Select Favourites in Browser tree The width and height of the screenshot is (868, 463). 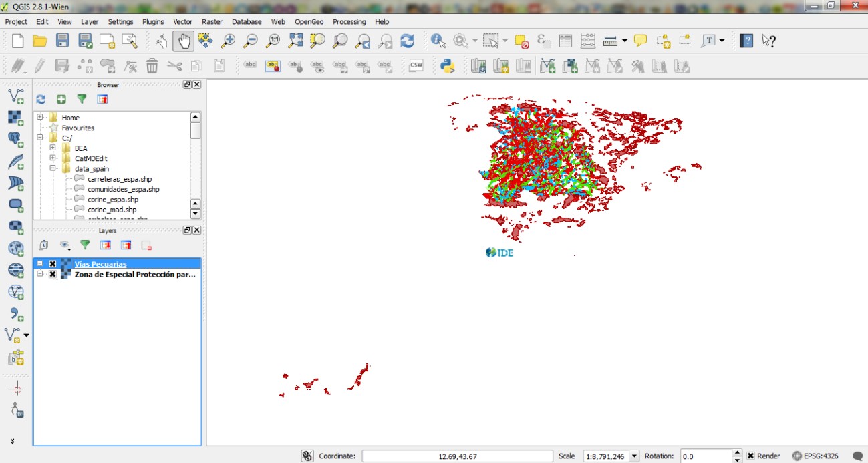click(78, 128)
